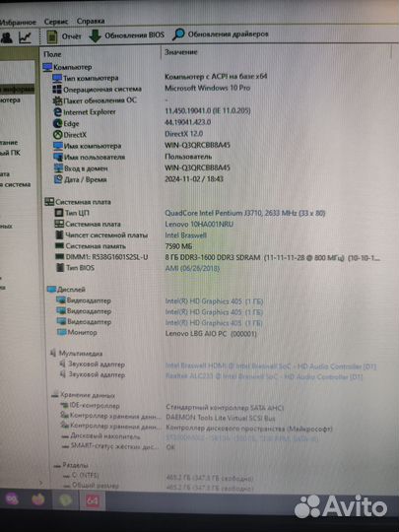Select DAEMON Tools Lite Virtual SCSI Bus value
The width and height of the screenshot is (399, 532).
tap(221, 418)
